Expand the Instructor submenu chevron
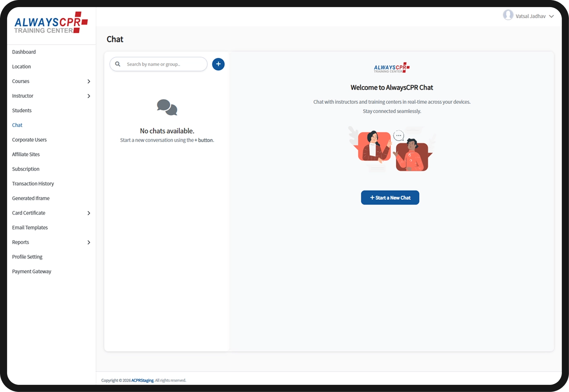Screen dimensions: 569x392 [x=89, y=96]
